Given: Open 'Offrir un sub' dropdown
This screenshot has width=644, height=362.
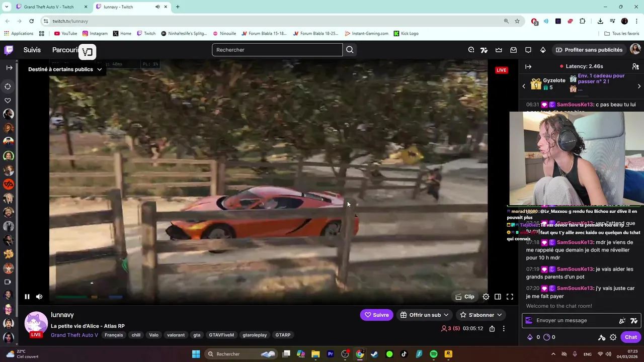Looking at the screenshot, I should click(424, 315).
